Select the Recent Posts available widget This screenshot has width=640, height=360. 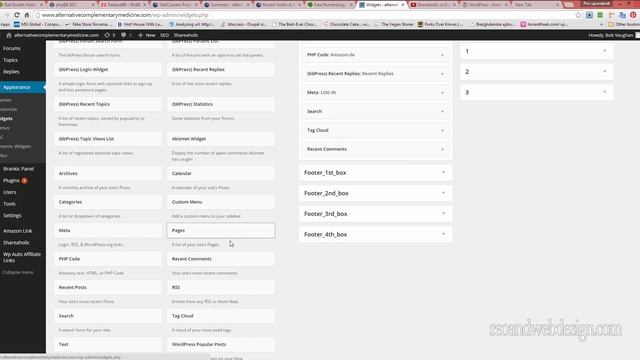click(108, 287)
